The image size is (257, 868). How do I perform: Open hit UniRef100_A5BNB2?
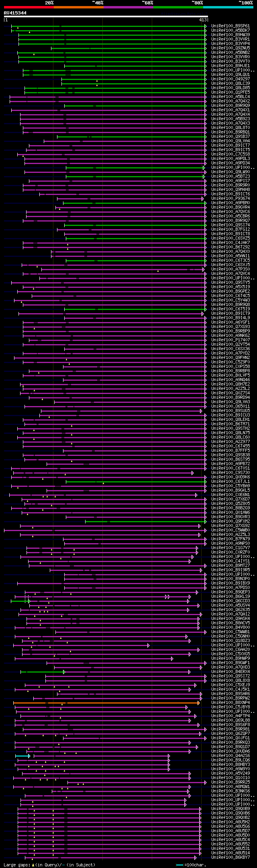tap(230, 53)
